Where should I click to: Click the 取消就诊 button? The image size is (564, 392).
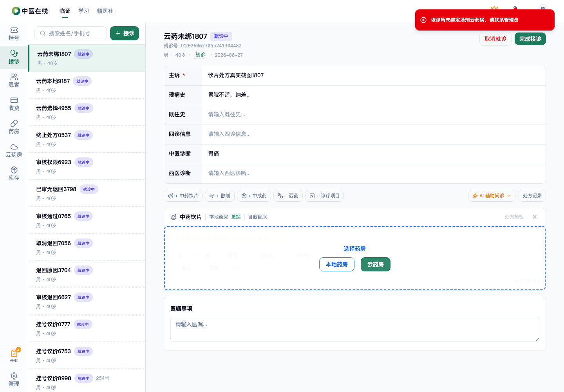pyautogui.click(x=495, y=39)
